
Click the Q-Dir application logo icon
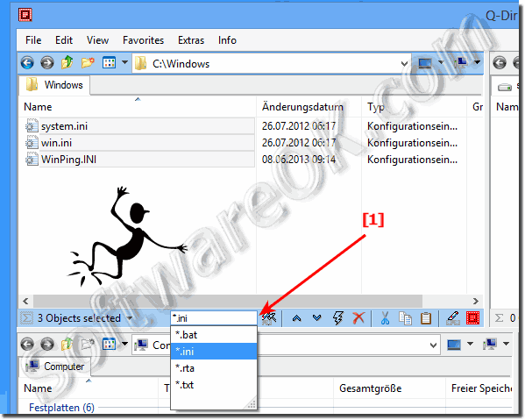(x=25, y=15)
